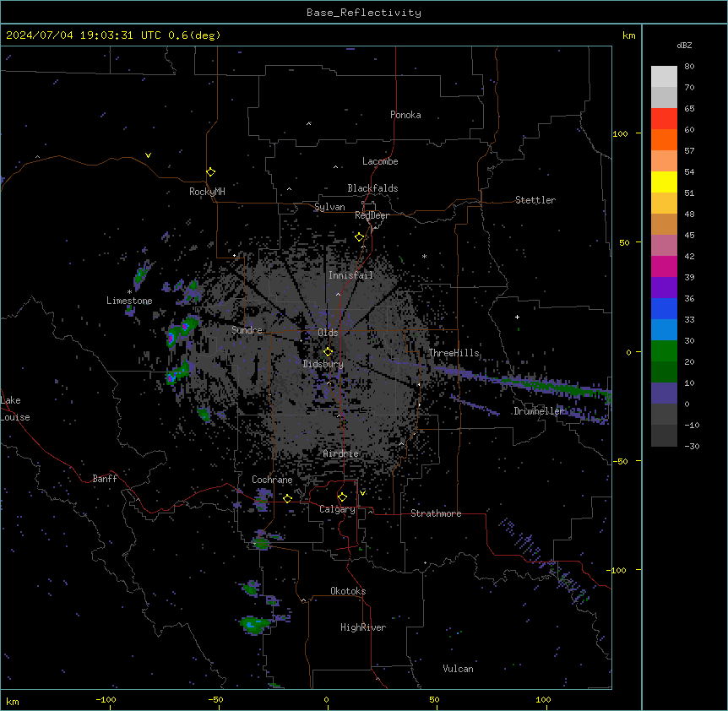Select the HighRiver label

pos(363,627)
